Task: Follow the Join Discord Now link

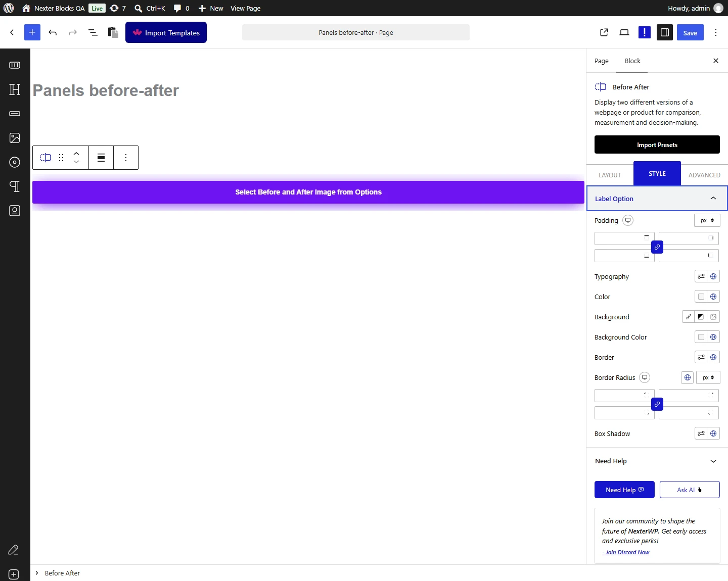Action: [x=626, y=552]
